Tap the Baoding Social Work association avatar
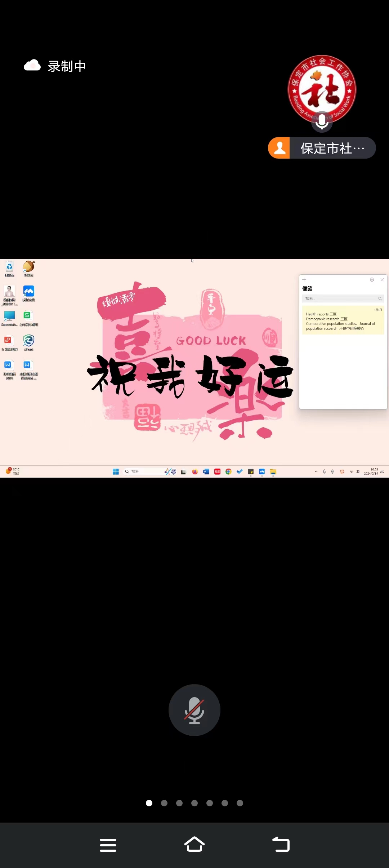389x868 pixels. point(322,89)
